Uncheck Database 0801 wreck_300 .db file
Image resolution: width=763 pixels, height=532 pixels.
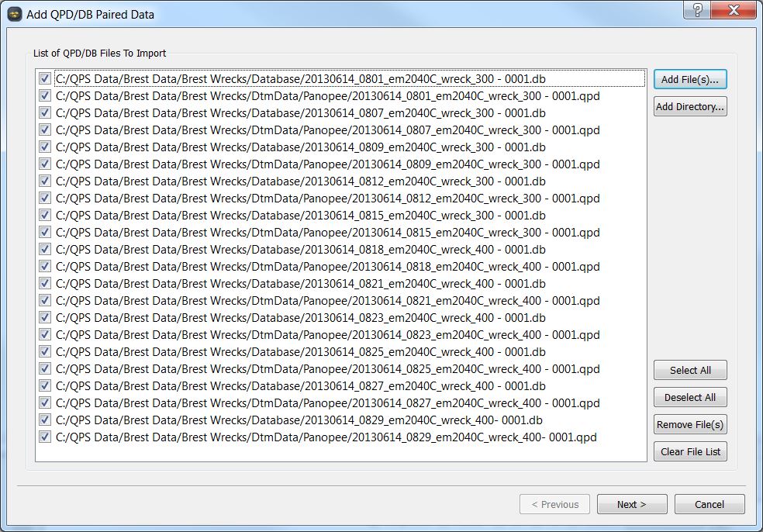[x=45, y=78]
